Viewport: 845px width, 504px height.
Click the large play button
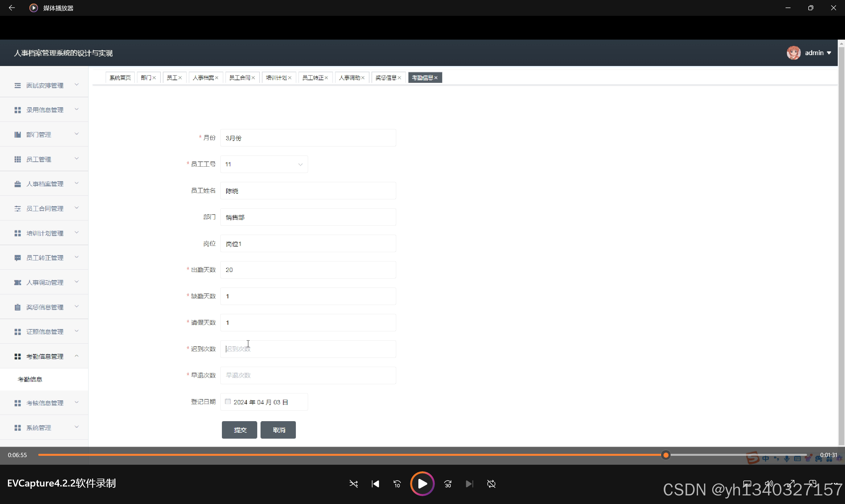point(422,484)
